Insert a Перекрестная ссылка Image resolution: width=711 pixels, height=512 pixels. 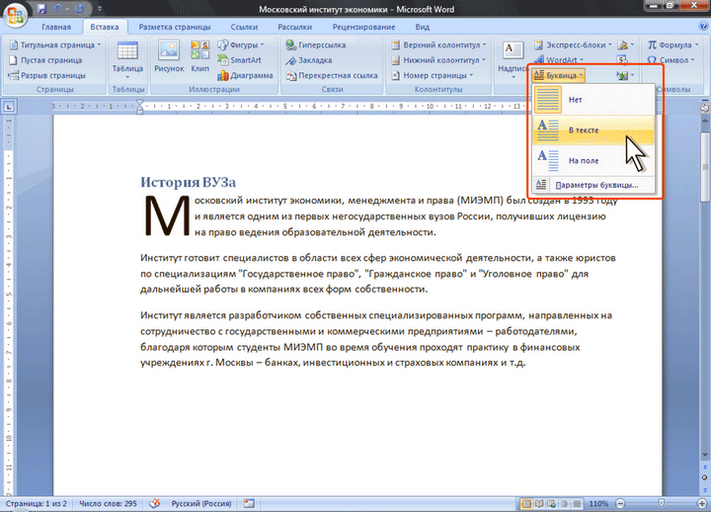tap(331, 75)
